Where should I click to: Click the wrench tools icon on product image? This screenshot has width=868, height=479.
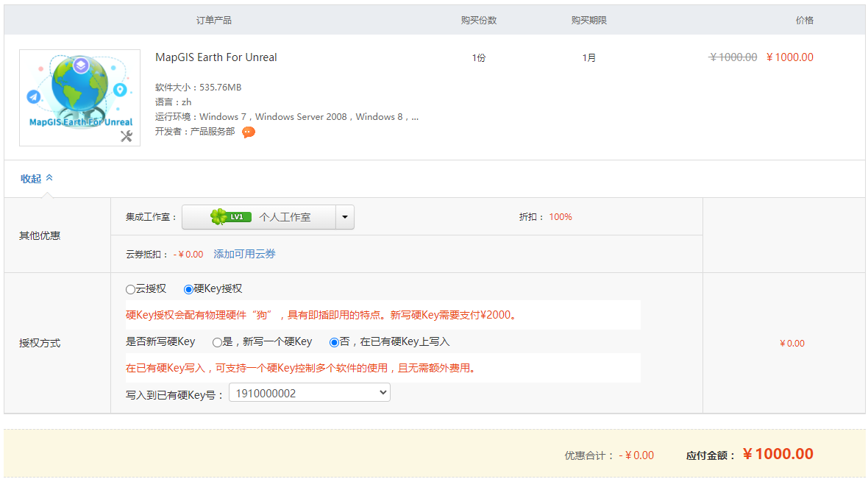(127, 136)
